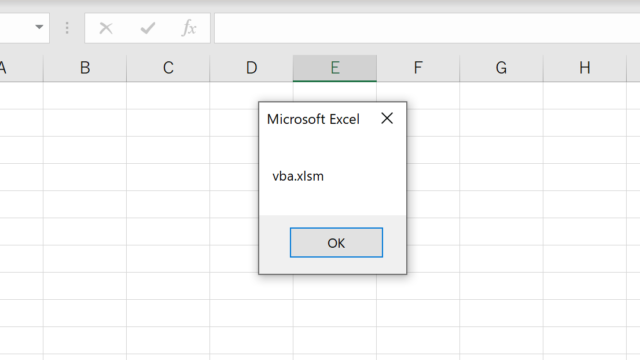This screenshot has width=640, height=360.
Task: Click the Insert Function fx icon
Action: (x=189, y=28)
